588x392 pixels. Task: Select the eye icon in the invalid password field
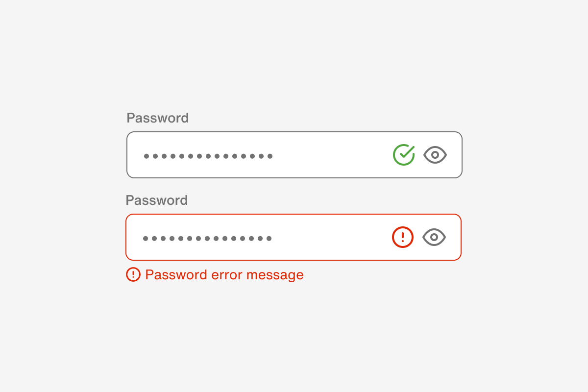click(x=433, y=237)
